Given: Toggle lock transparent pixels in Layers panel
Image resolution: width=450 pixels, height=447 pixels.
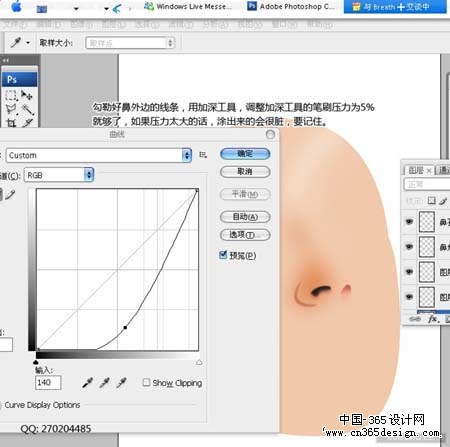Looking at the screenshot, I should (432, 200).
